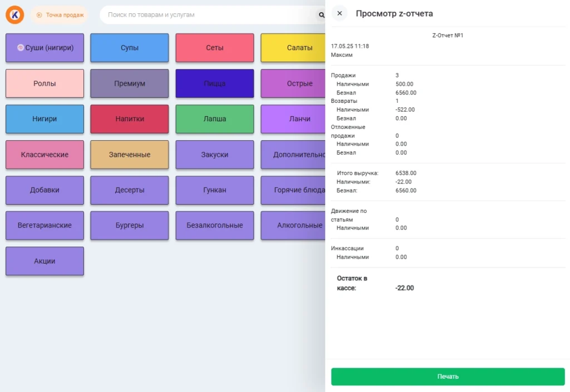Open the Запеченные category tile
Viewport: 570px width, 392px height.
click(x=130, y=155)
